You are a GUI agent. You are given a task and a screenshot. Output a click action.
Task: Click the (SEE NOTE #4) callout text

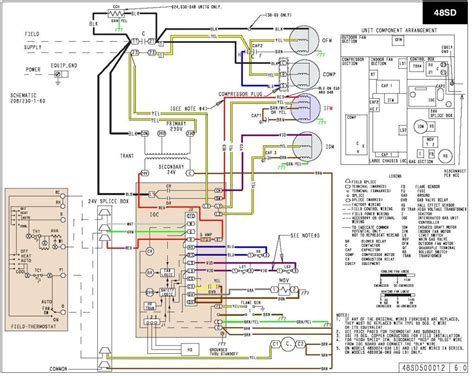click(189, 108)
